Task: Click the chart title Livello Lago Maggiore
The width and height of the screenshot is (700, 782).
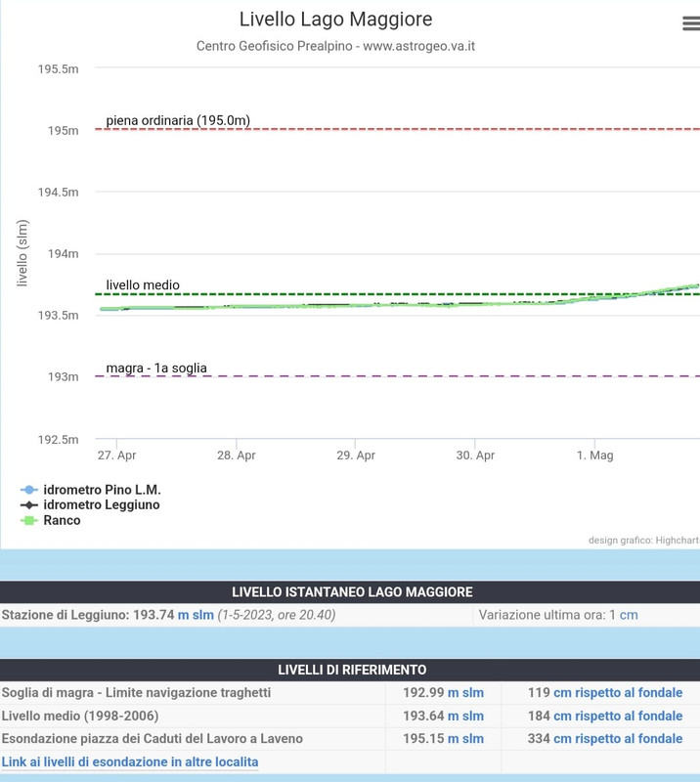Action: [335, 20]
